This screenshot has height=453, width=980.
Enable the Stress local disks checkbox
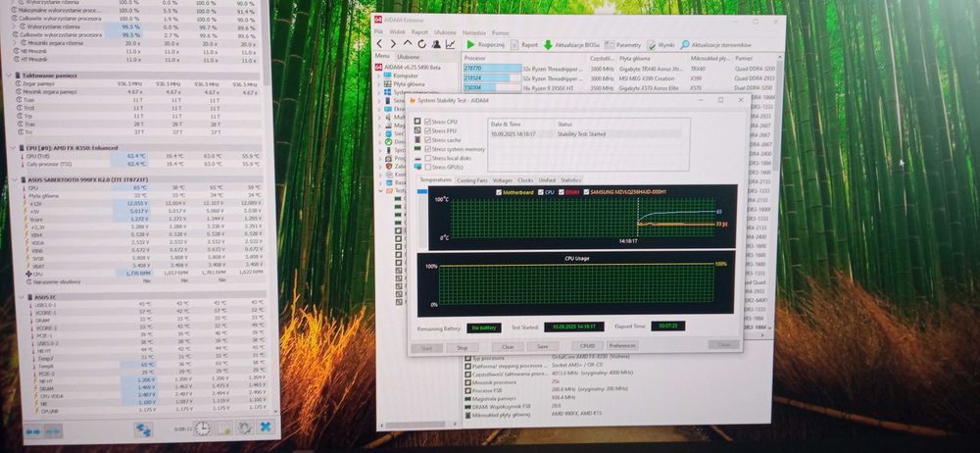[427, 158]
